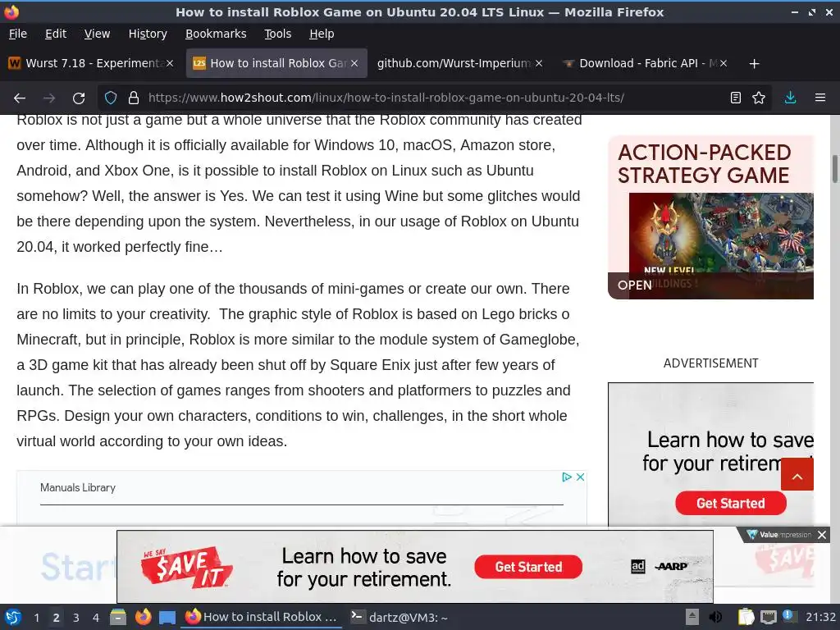This screenshot has height=630, width=840.
Task: Close the Wurst 7.18 tab
Action: 169,63
